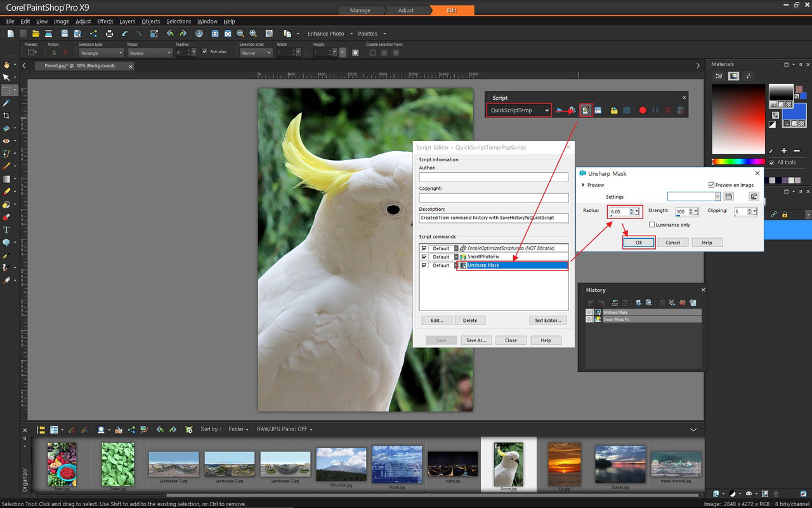Switch to the Adjust workspace tab
Viewport: 812px width, 508px height.
(406, 10)
